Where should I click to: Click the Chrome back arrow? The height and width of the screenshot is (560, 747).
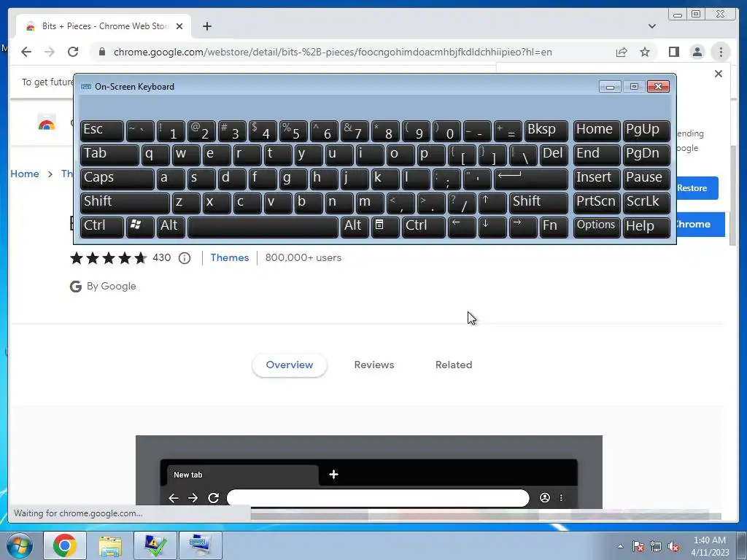(x=26, y=52)
